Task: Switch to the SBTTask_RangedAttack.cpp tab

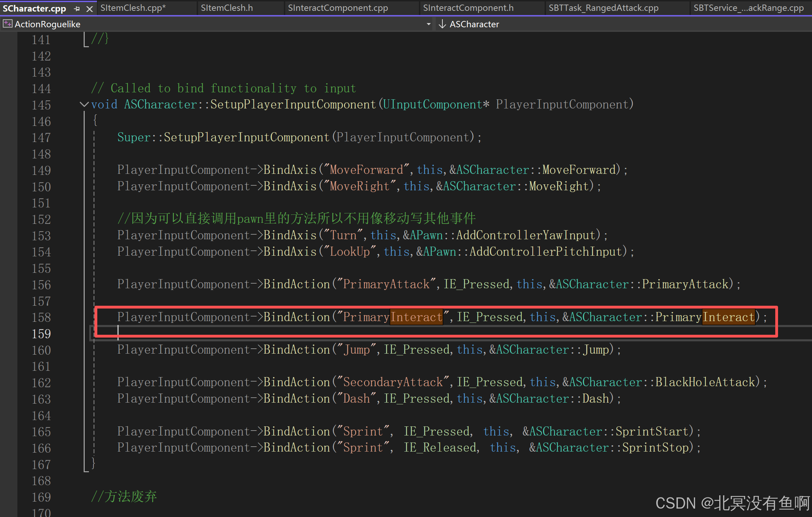Action: click(x=603, y=8)
